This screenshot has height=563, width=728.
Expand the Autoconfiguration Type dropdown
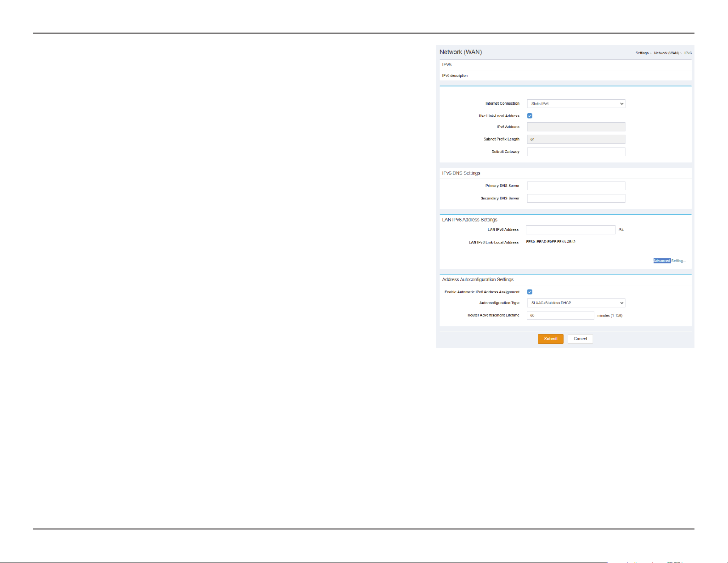576,303
